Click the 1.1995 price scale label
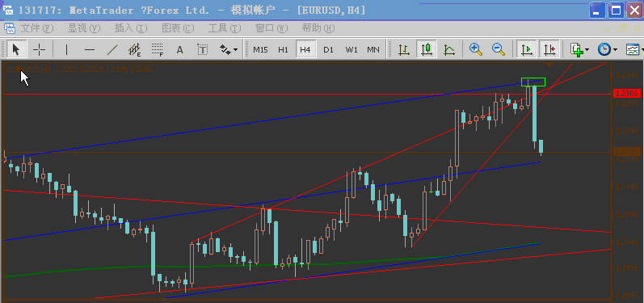The image size is (644, 303). click(627, 267)
